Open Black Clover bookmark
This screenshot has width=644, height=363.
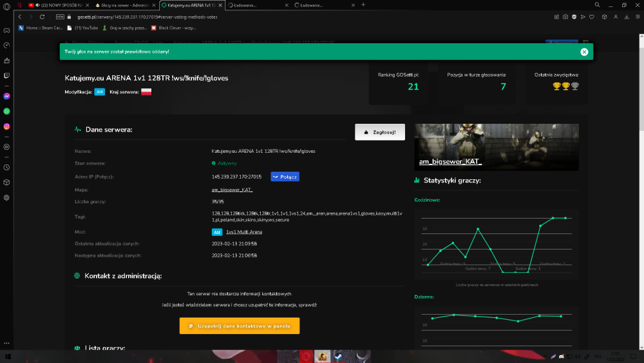(173, 28)
